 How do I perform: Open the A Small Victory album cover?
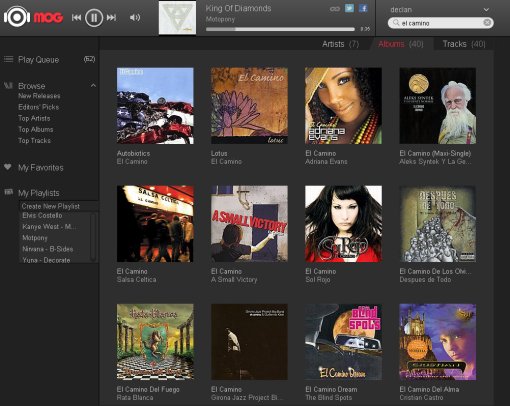click(x=249, y=224)
